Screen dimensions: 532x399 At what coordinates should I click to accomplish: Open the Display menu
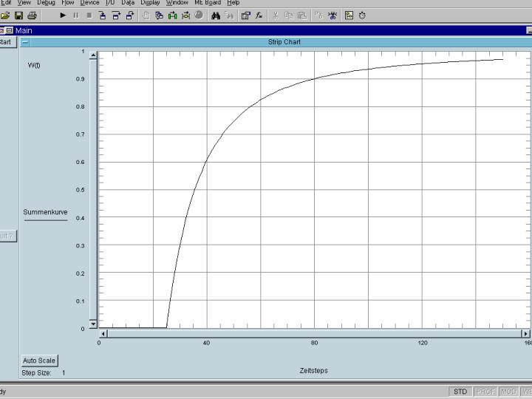(150, 3)
